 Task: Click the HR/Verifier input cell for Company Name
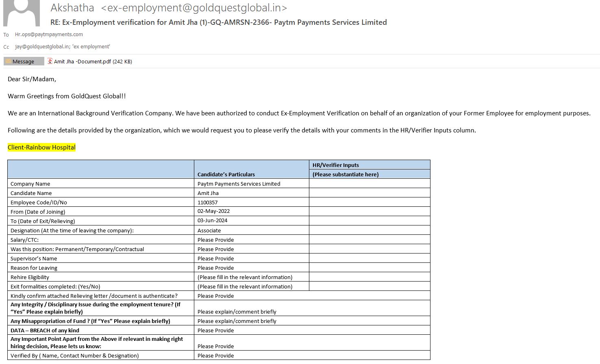click(x=369, y=184)
